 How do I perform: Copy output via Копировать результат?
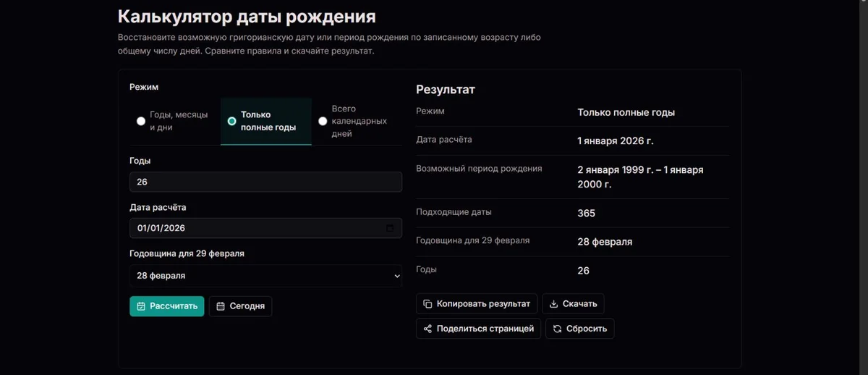click(x=477, y=304)
